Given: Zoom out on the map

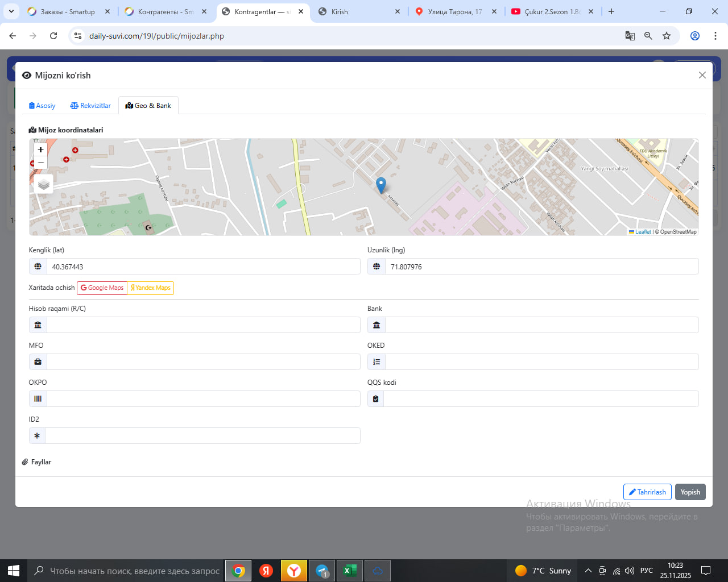Looking at the screenshot, I should click(41, 163).
